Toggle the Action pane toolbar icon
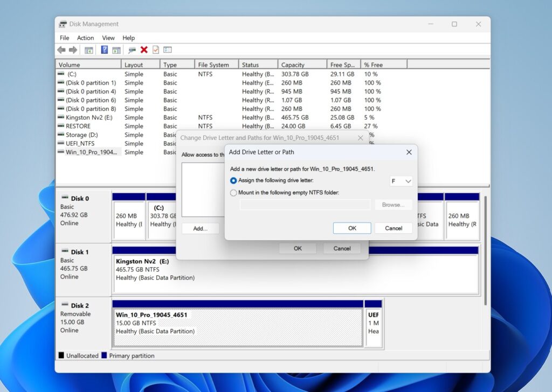This screenshot has width=552, height=392. (x=116, y=50)
